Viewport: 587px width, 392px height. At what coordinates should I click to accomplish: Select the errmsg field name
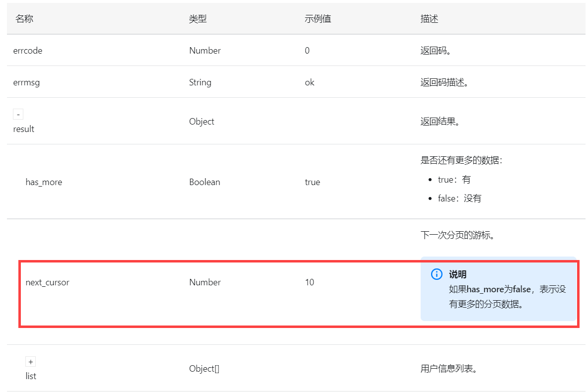pyautogui.click(x=26, y=82)
